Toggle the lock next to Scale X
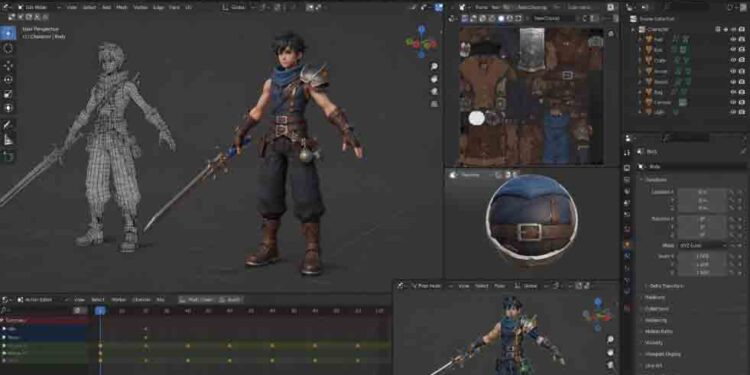 (x=731, y=256)
